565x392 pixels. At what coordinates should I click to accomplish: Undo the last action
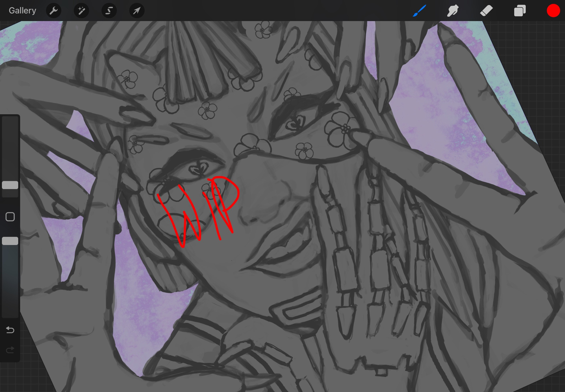(10, 330)
